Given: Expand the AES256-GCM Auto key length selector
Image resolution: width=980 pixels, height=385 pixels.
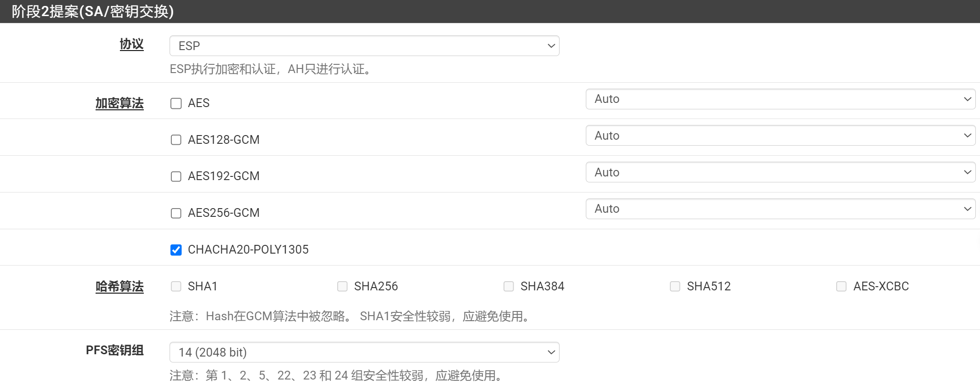Looking at the screenshot, I should tap(780, 209).
